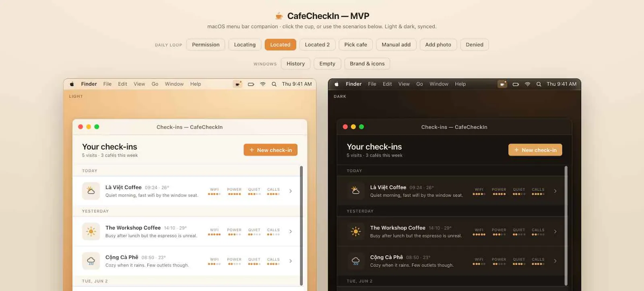
Task: Expand Là Việt Coffee row chevron in dark window
Action: pos(555,191)
